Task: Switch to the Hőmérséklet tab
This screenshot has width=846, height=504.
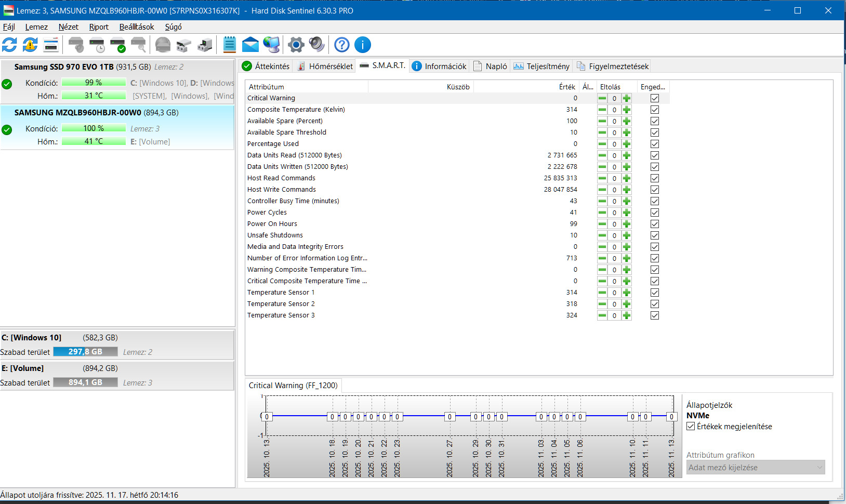Action: pos(325,67)
